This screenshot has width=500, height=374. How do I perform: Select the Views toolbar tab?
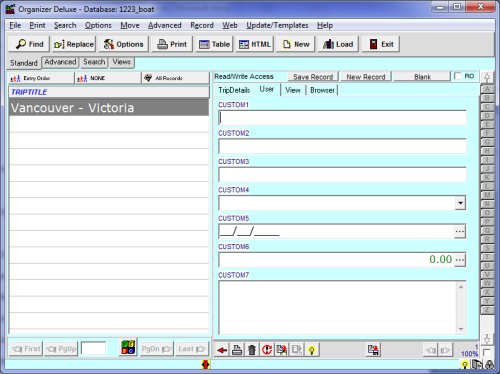122,62
